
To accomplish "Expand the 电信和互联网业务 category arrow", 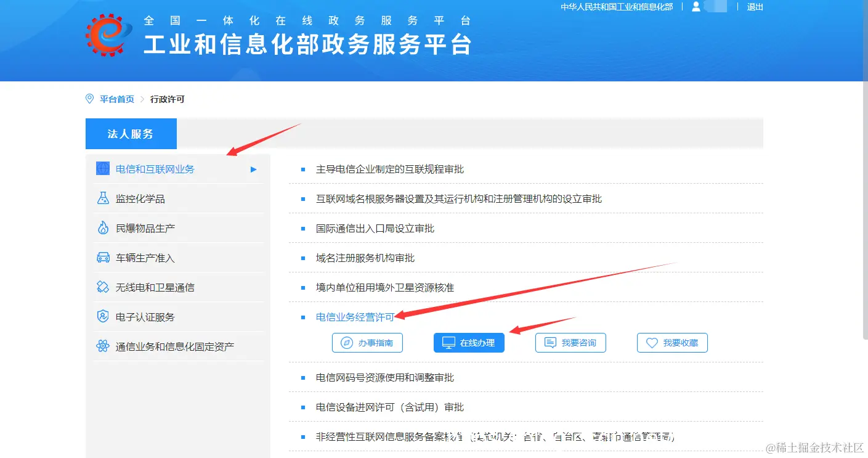I will (x=253, y=169).
